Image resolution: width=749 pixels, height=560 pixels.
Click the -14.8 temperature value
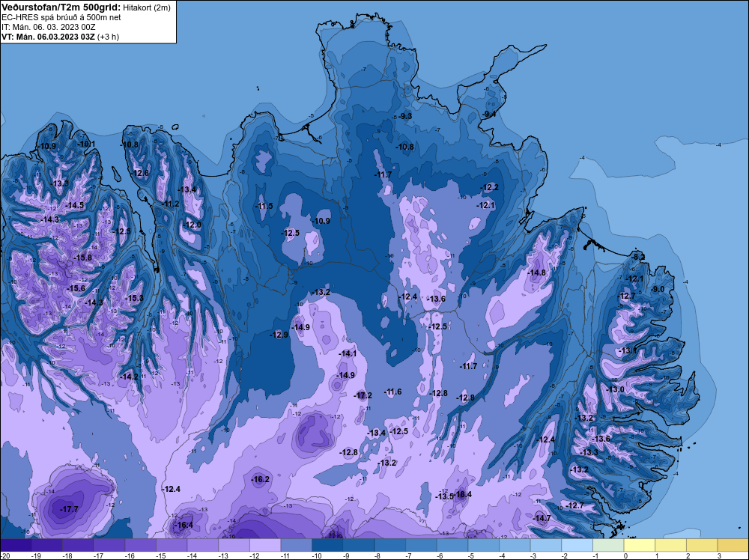coord(536,273)
